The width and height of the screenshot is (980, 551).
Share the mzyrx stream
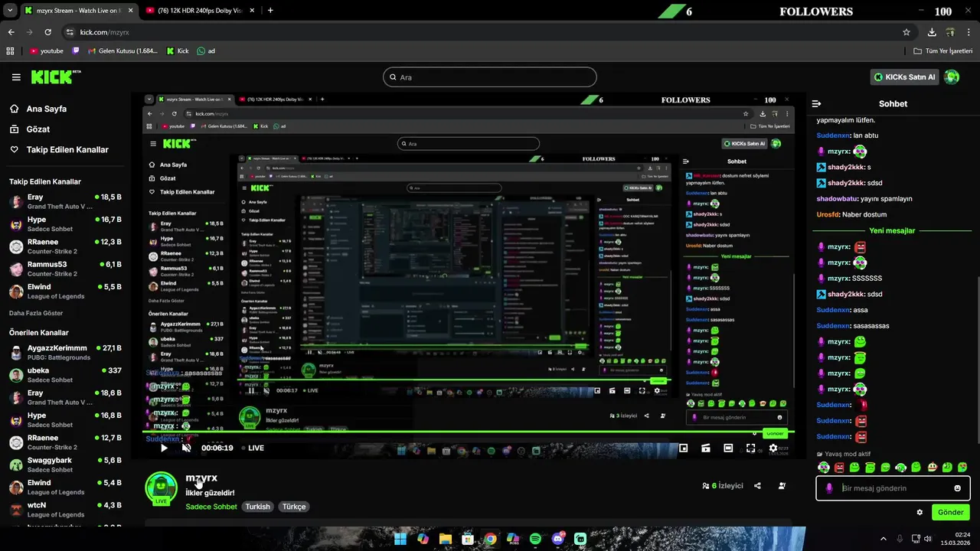(757, 486)
